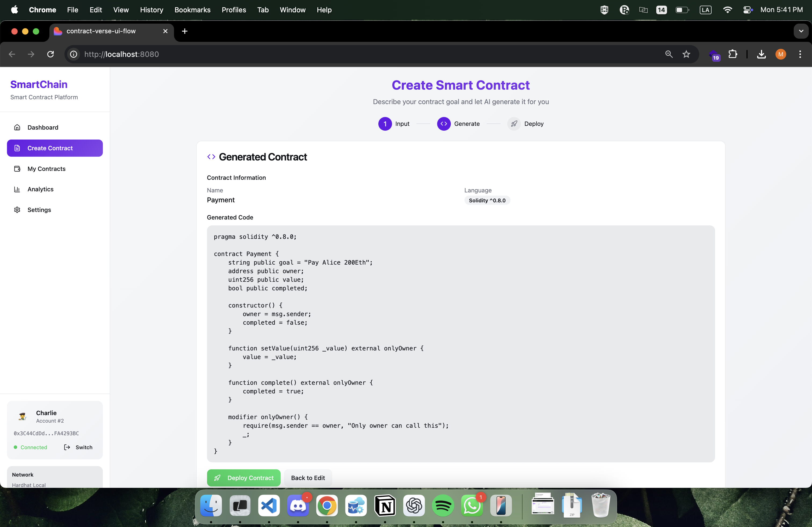Open Analytics bar chart icon
The height and width of the screenshot is (527, 812).
17,189
